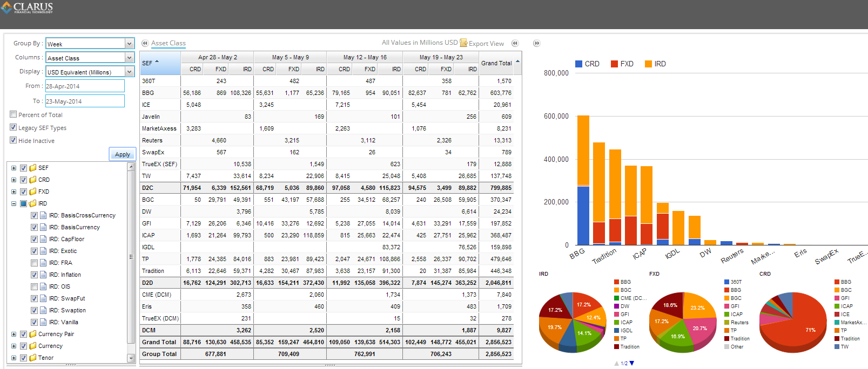Click the Tenor folder icon
868x369 pixels.
[33, 358]
